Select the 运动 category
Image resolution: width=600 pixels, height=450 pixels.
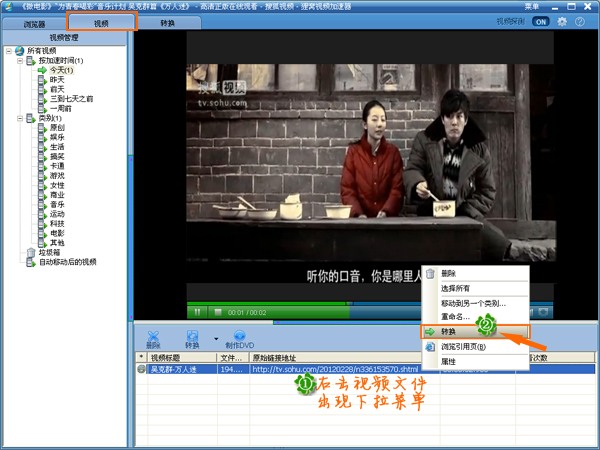57,214
